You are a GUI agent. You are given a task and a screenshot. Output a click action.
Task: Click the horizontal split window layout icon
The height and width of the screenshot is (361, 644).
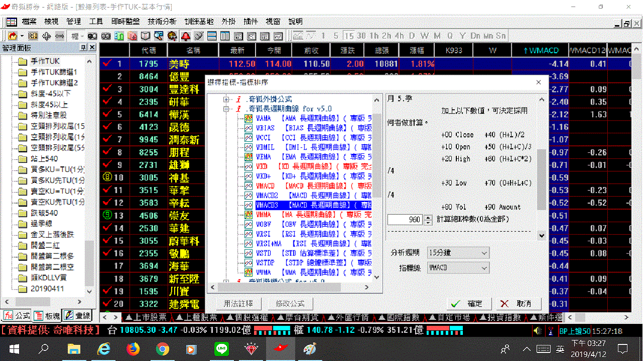point(212,36)
